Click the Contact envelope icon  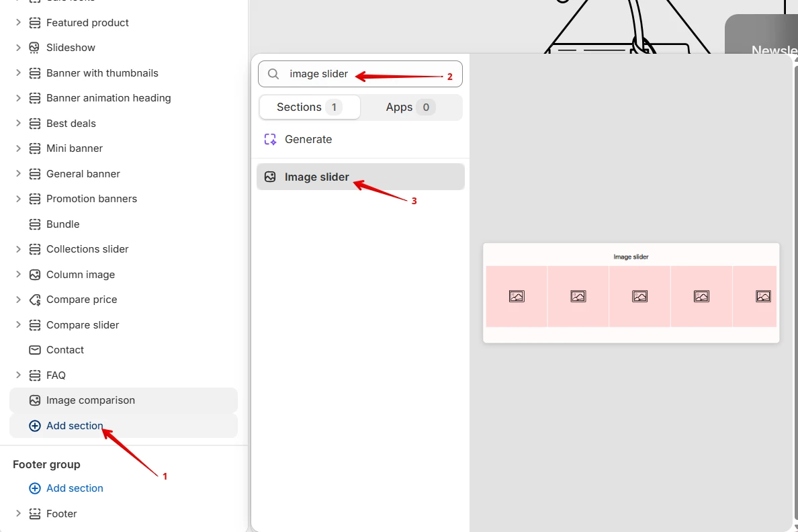click(35, 350)
